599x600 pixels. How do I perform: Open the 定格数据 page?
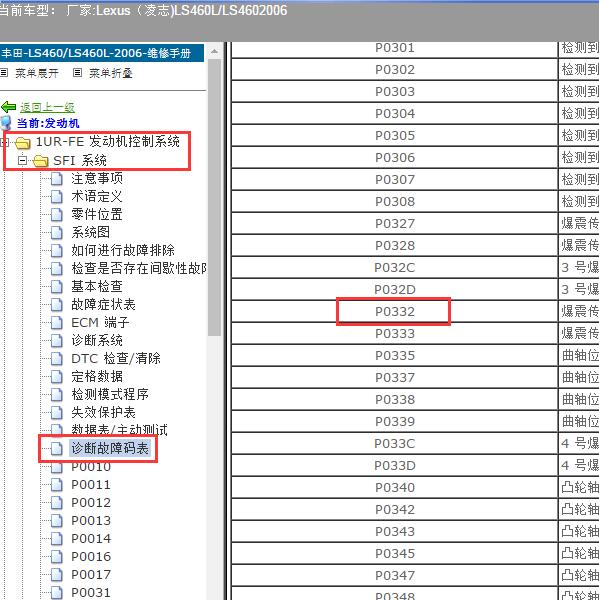click(97, 376)
